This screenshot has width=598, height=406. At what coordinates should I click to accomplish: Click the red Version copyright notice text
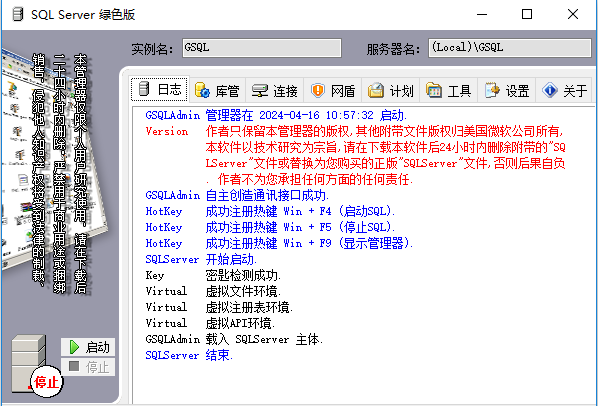point(385,155)
